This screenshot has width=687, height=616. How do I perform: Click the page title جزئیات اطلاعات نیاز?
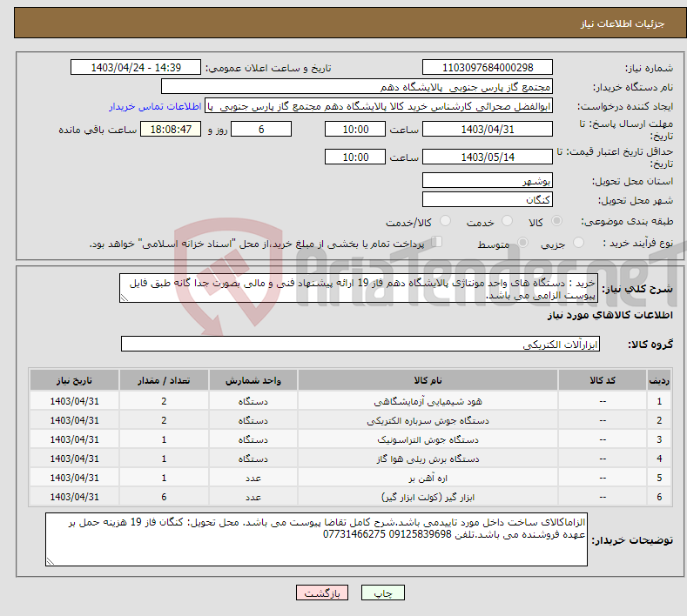point(623,23)
